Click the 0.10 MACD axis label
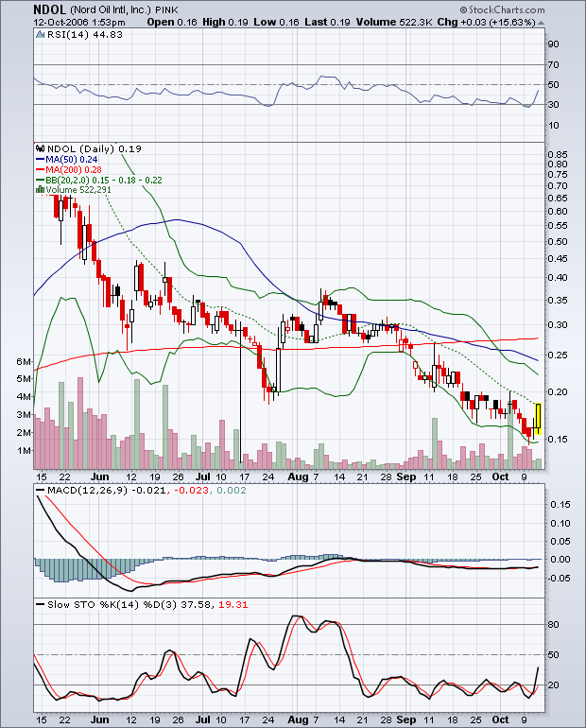 click(x=560, y=523)
